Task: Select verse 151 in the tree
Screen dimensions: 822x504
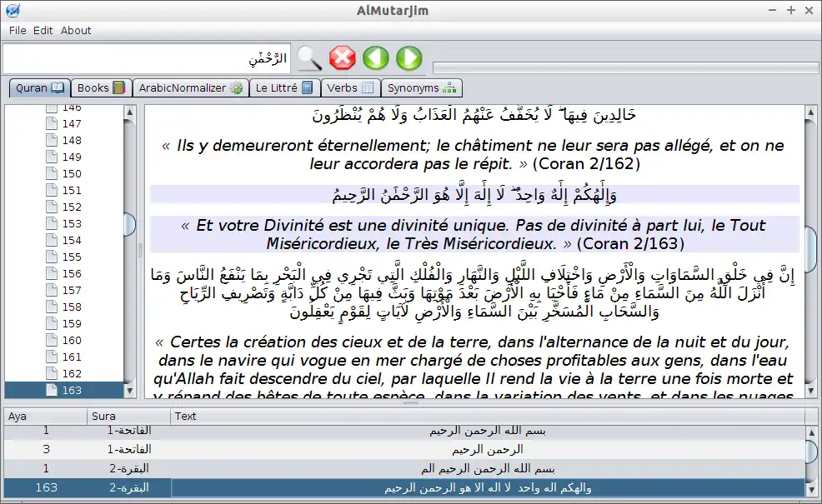Action: click(63, 190)
